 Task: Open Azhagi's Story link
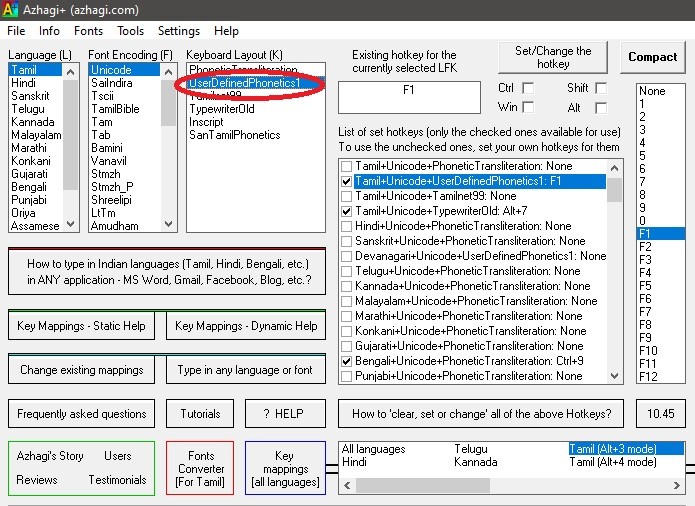50,455
